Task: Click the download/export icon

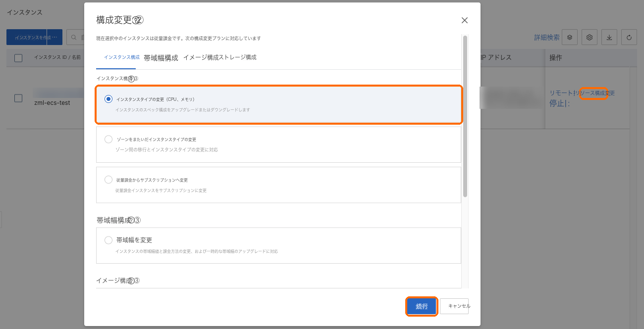Action: point(609,37)
